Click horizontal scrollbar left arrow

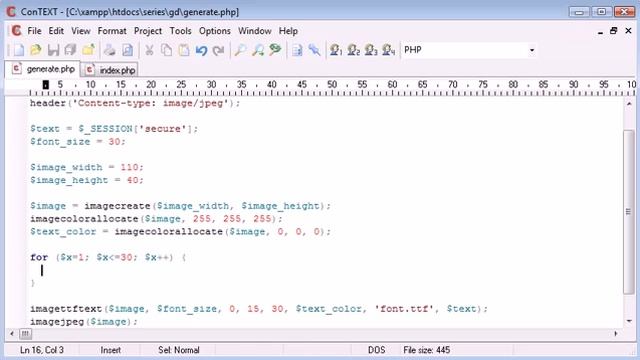pos(12,334)
